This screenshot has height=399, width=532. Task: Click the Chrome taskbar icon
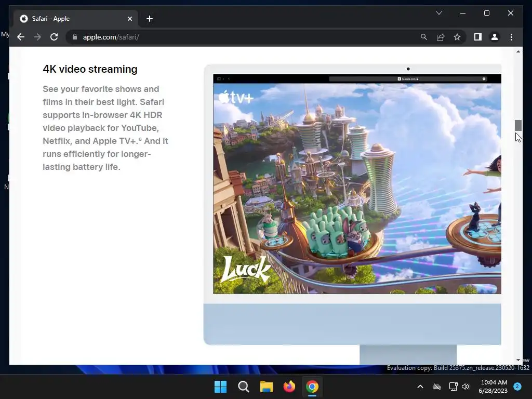click(312, 387)
